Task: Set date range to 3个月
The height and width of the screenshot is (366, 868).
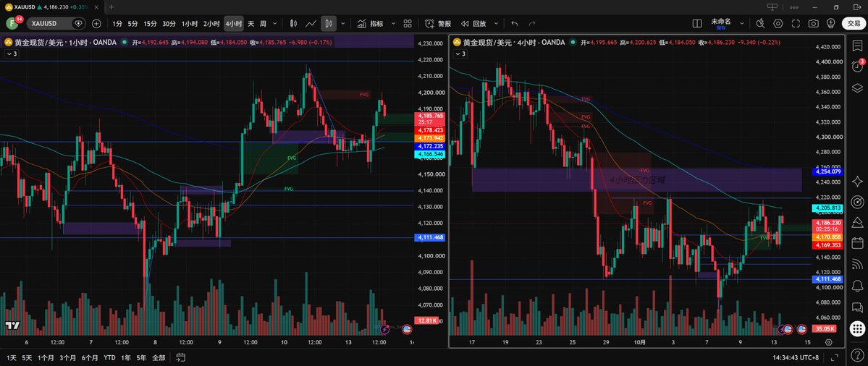Action: 67,357
